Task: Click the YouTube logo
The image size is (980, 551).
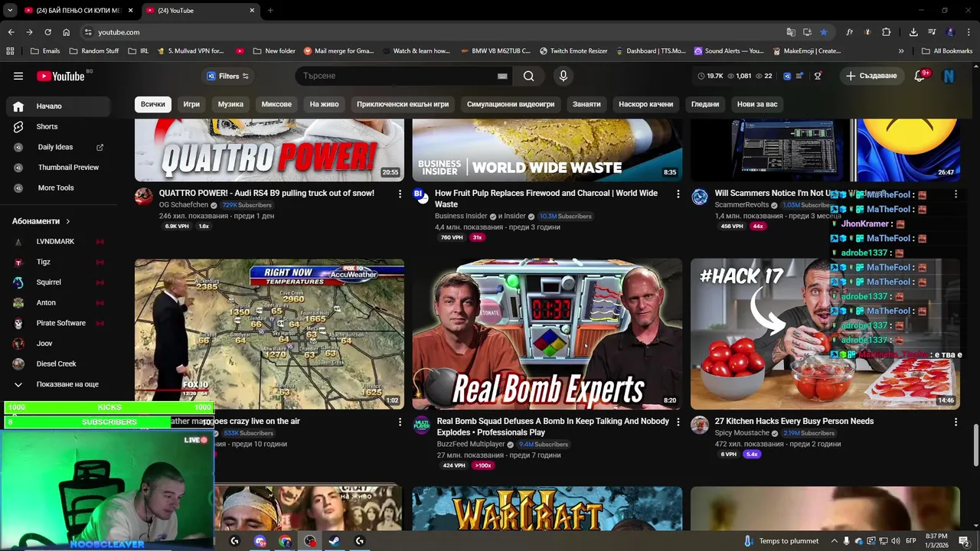Action: [60, 76]
